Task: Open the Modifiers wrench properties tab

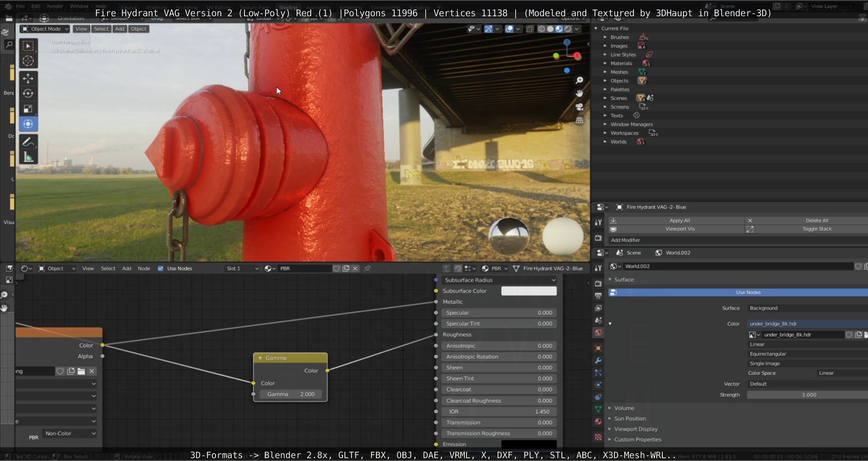Action: point(598,360)
